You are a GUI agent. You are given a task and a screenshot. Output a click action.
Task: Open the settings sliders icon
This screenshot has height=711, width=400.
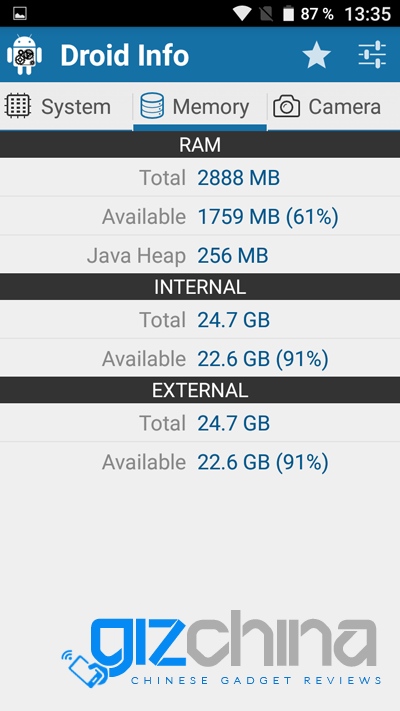tap(372, 55)
